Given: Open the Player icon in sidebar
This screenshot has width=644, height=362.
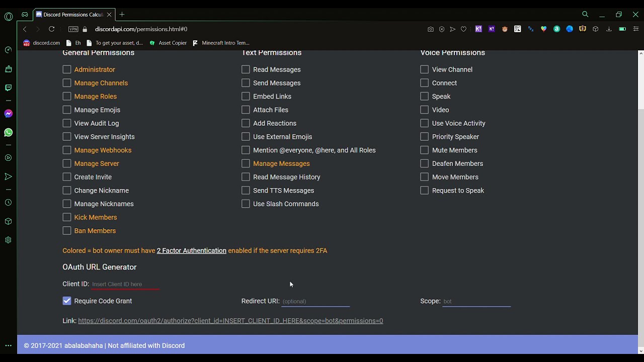Looking at the screenshot, I should pos(8,158).
